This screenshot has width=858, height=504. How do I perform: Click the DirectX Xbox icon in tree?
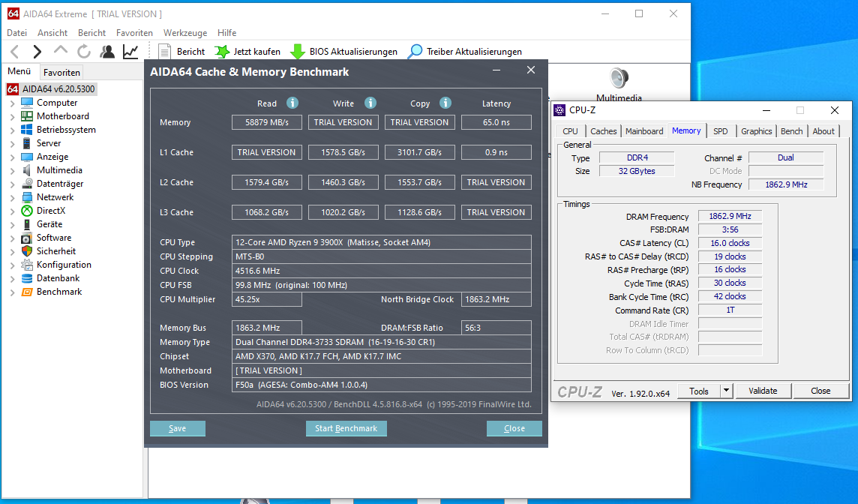27,211
